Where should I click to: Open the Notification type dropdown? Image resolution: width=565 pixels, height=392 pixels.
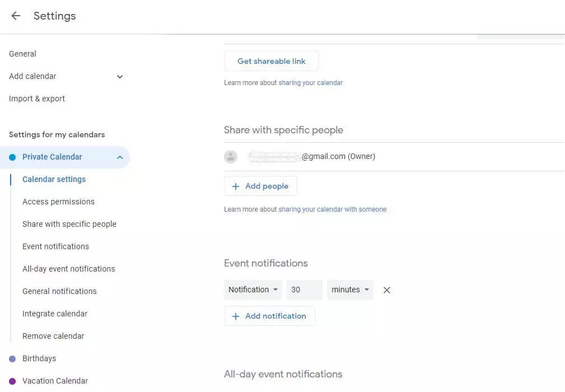pos(253,290)
